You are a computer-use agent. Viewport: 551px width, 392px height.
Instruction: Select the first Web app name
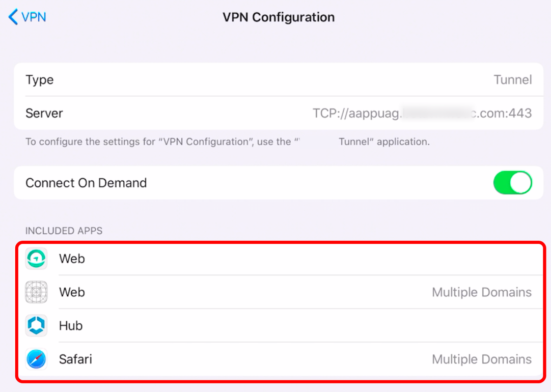[72, 259]
